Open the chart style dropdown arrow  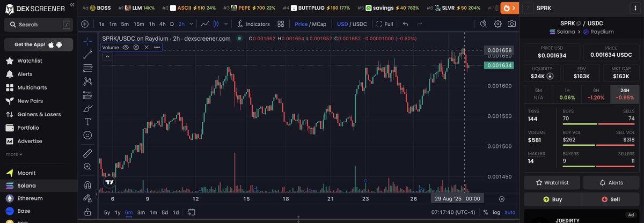coord(226,24)
